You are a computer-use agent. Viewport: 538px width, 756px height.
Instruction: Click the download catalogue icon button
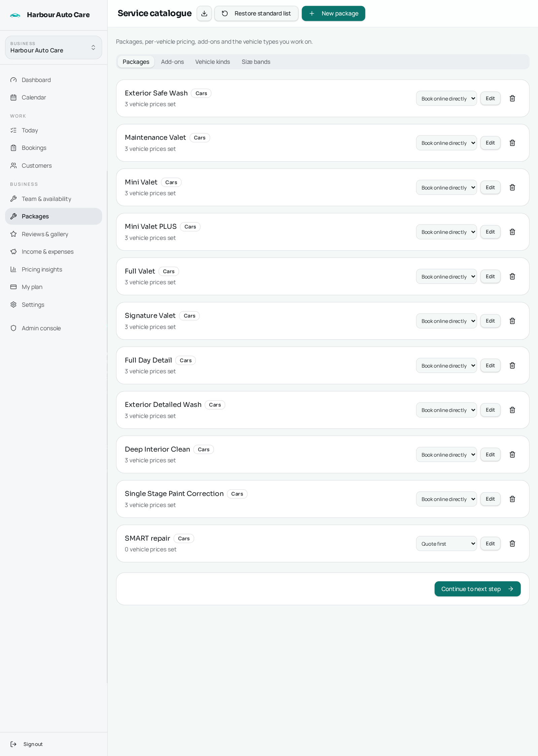204,13
